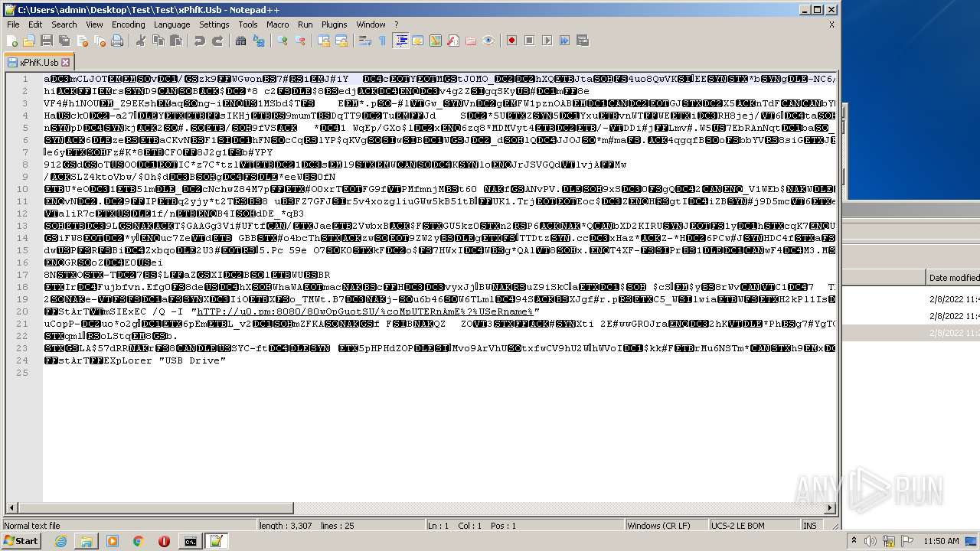Click the Close document toolbar icon

[81, 41]
